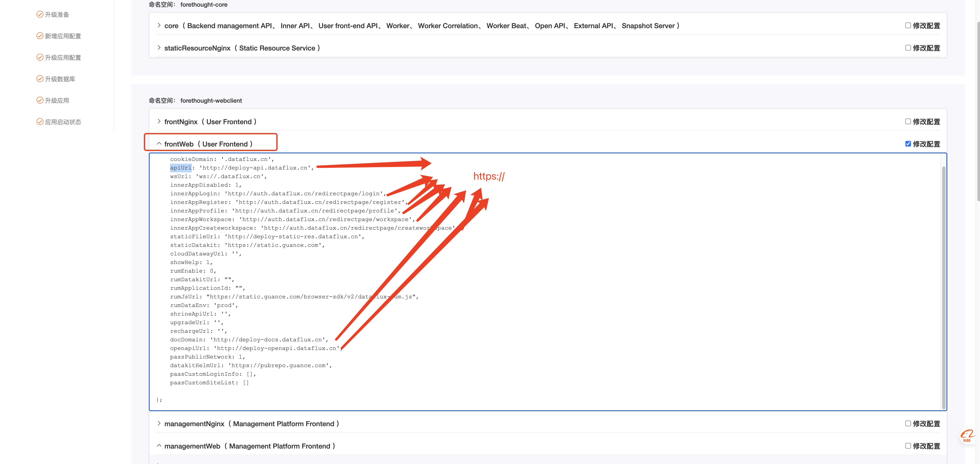Go to the 新增应用配置 step
The image size is (980, 464).
(x=63, y=36)
